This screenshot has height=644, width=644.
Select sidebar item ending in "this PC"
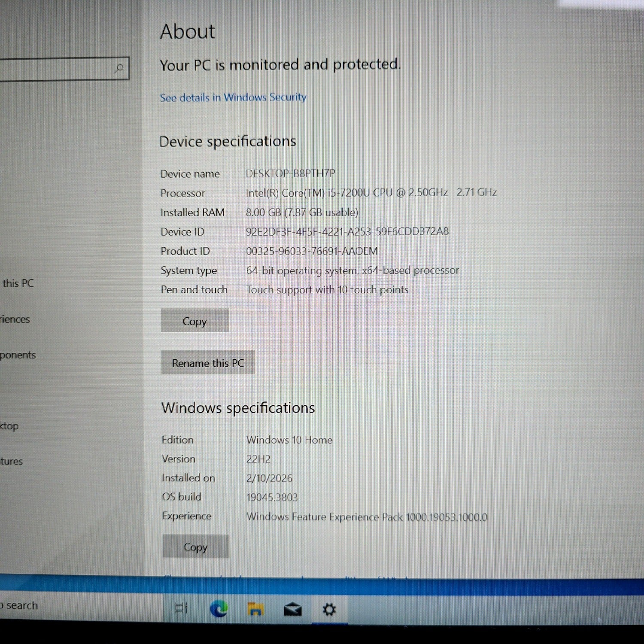tap(18, 283)
